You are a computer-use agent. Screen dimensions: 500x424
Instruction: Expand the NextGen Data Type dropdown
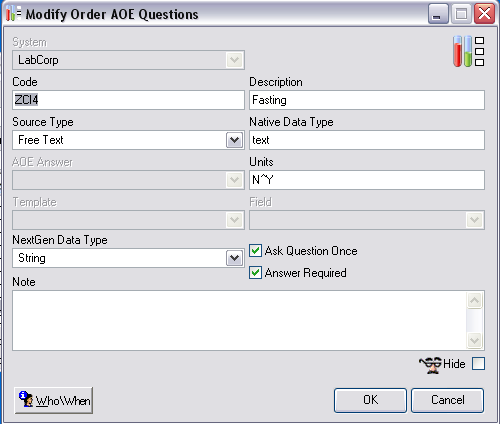234,258
